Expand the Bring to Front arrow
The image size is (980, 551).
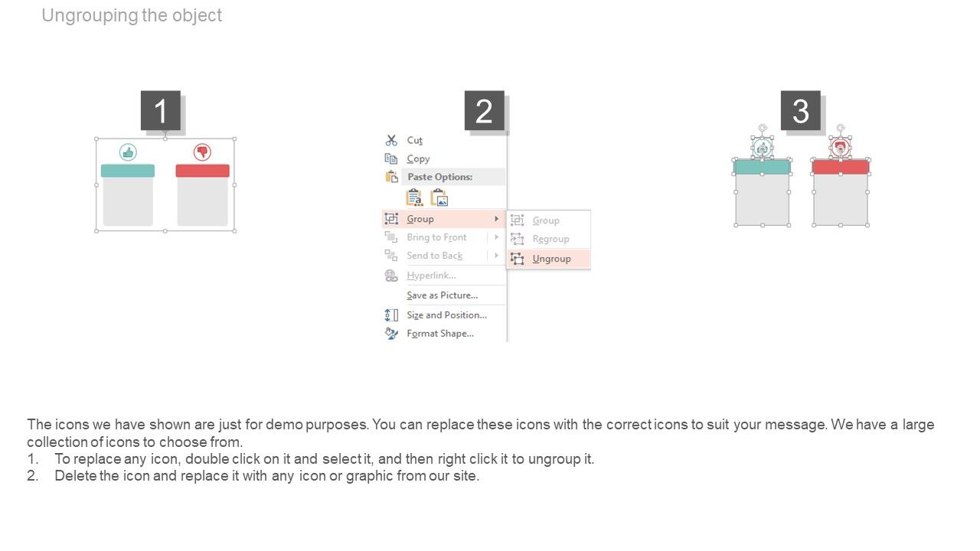tap(496, 237)
